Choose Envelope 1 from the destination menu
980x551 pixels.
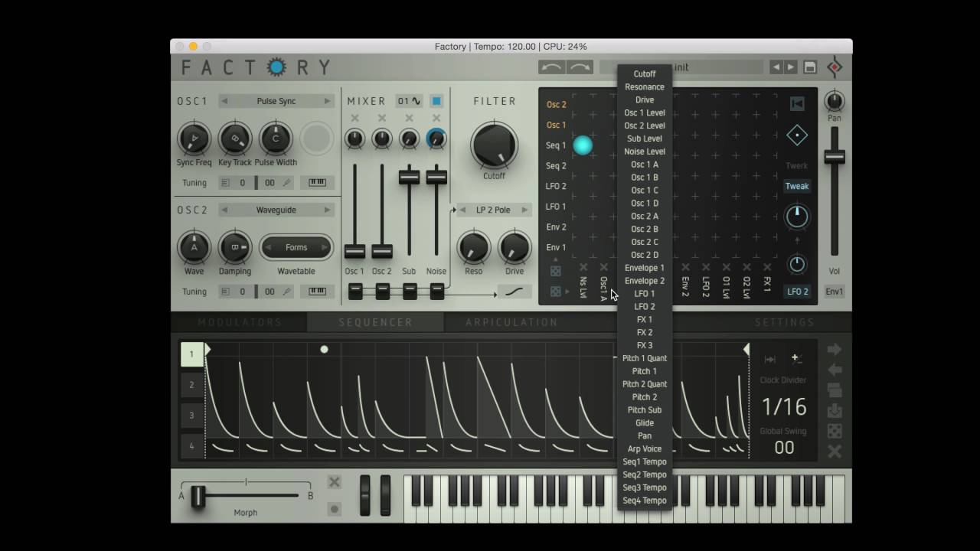click(645, 268)
